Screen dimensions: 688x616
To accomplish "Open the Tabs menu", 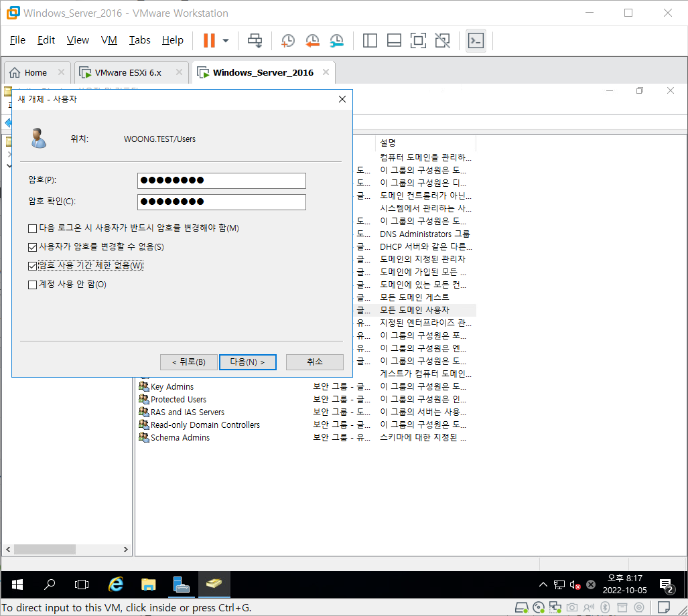I will click(139, 40).
